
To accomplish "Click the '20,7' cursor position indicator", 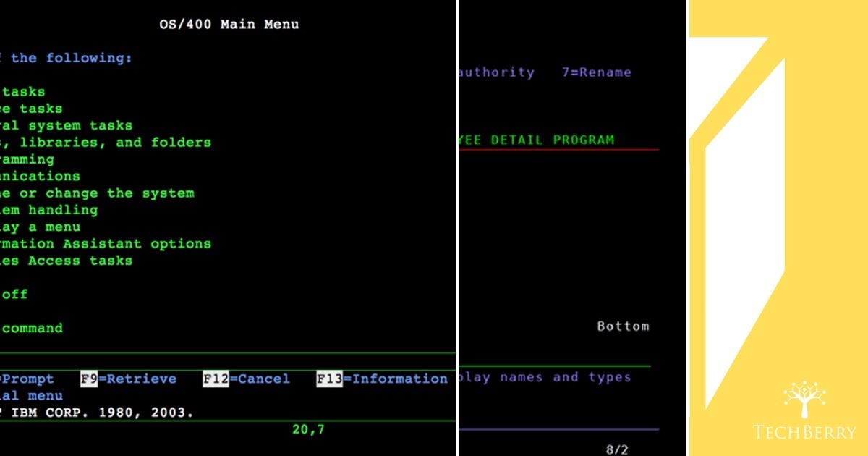I will (x=308, y=430).
